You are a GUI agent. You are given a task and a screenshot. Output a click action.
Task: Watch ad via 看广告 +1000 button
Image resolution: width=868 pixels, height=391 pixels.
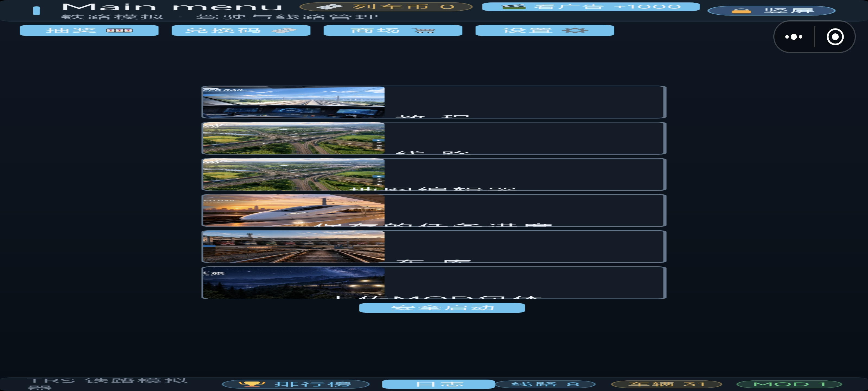[x=591, y=7]
